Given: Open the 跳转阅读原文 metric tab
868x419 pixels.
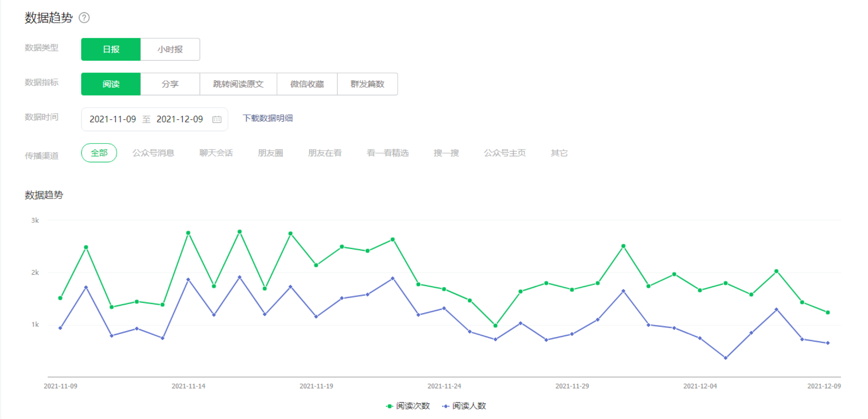Looking at the screenshot, I should tap(238, 84).
